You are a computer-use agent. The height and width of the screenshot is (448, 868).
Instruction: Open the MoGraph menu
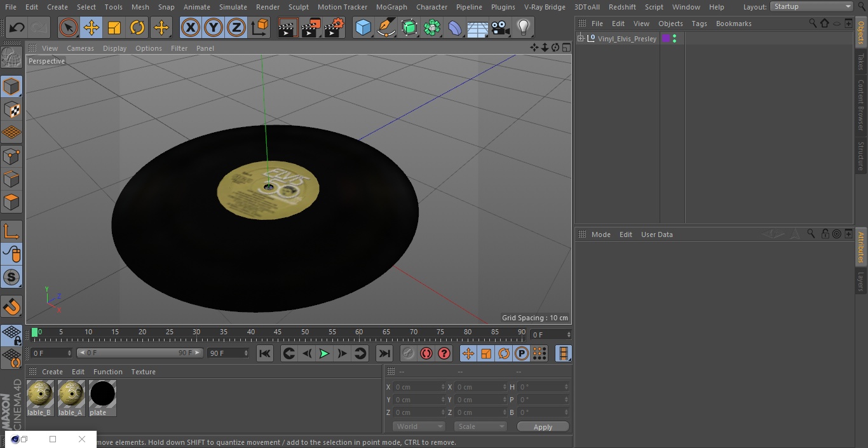pyautogui.click(x=391, y=7)
